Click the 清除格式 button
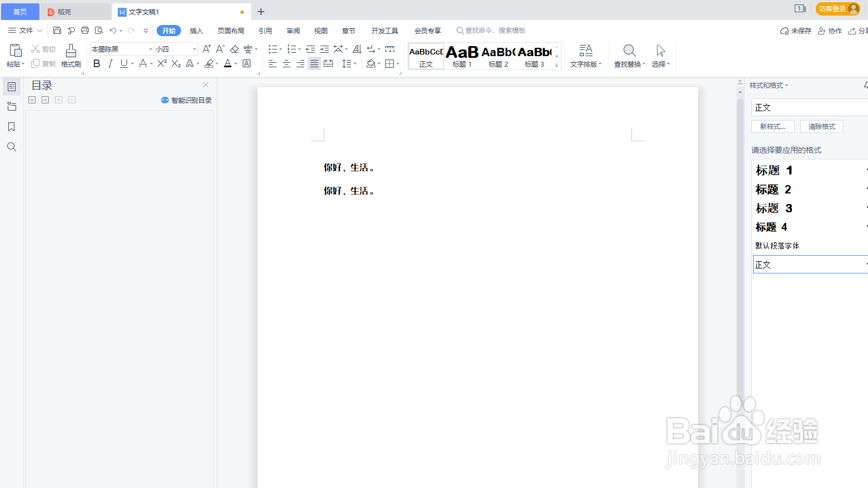The width and height of the screenshot is (868, 488). 822,127
